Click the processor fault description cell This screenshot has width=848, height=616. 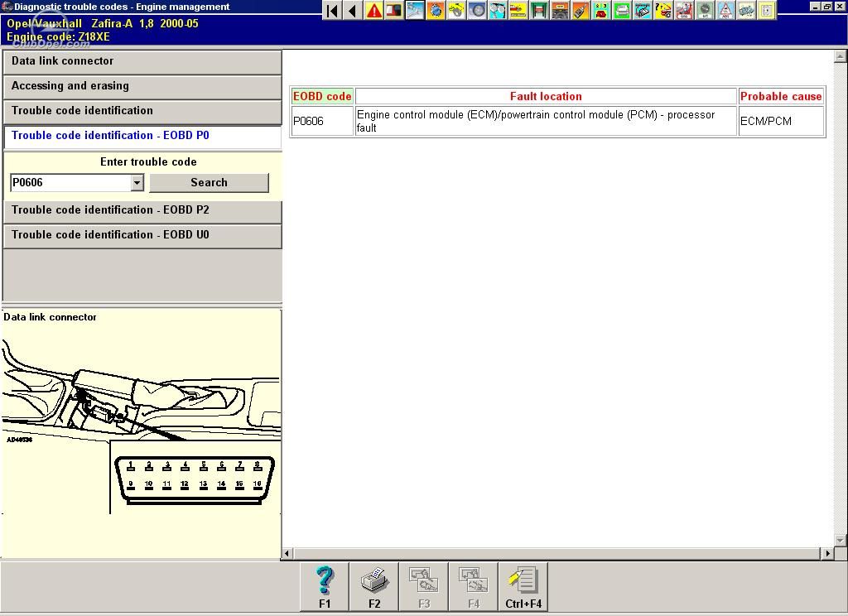click(547, 121)
